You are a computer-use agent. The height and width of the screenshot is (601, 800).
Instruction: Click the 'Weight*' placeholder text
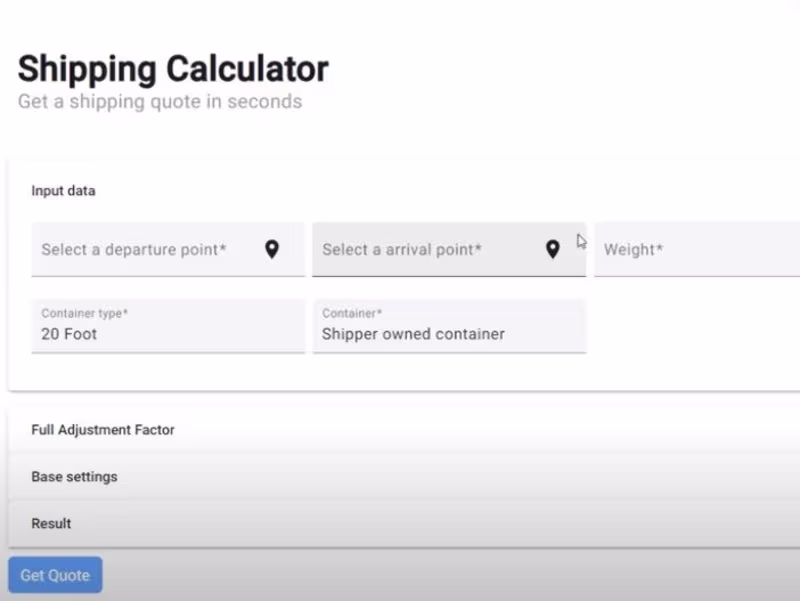coord(633,250)
